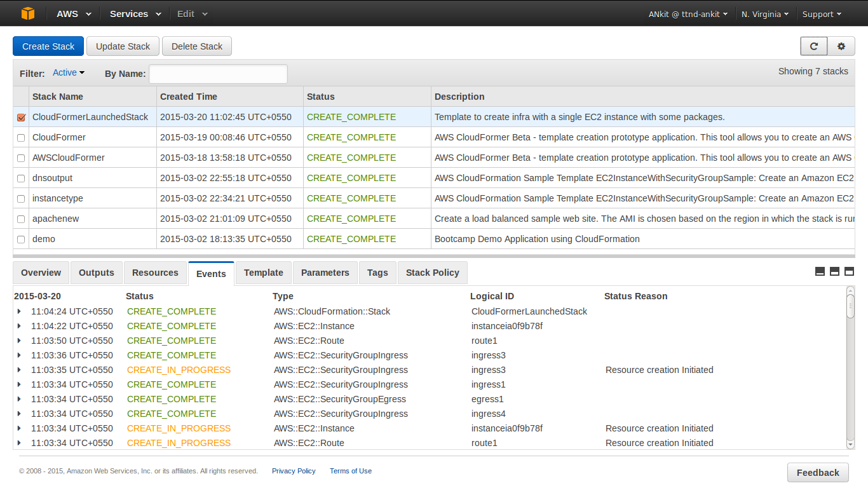Open the Stack Policy tab

pos(433,273)
